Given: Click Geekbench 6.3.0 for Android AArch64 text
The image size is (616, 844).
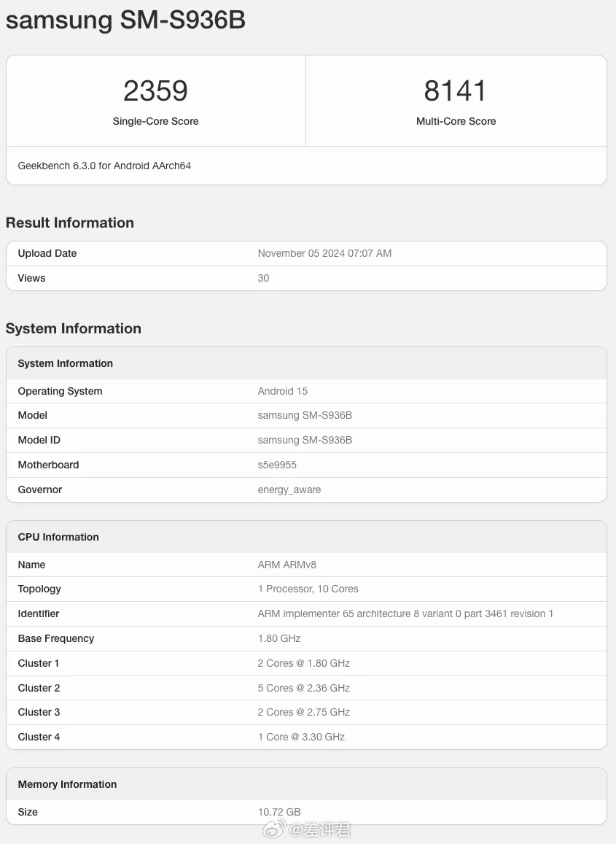Looking at the screenshot, I should 104,166.
